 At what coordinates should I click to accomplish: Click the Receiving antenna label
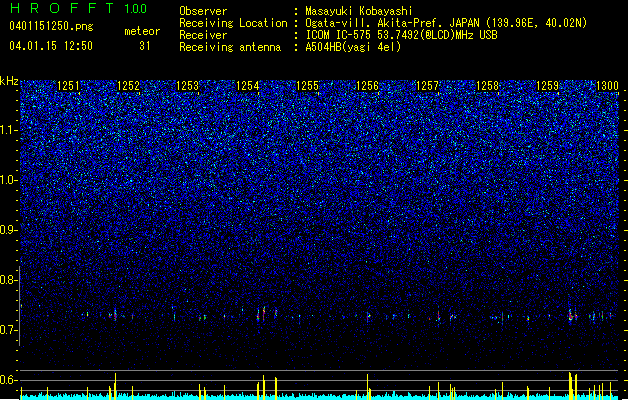click(x=230, y=47)
